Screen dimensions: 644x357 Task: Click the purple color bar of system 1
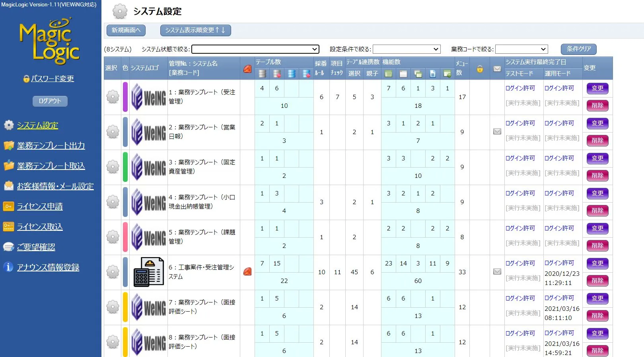[125, 97]
